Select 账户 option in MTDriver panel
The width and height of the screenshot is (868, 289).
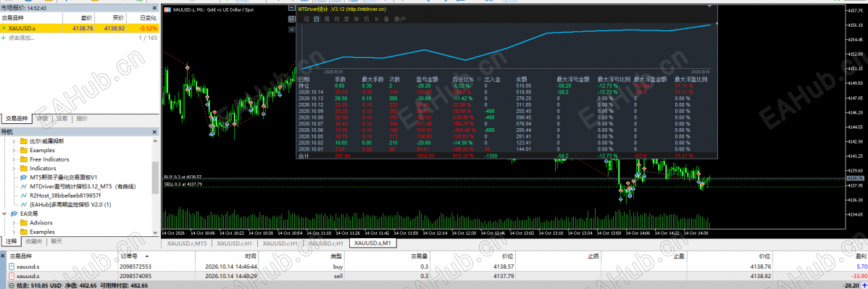400,19
